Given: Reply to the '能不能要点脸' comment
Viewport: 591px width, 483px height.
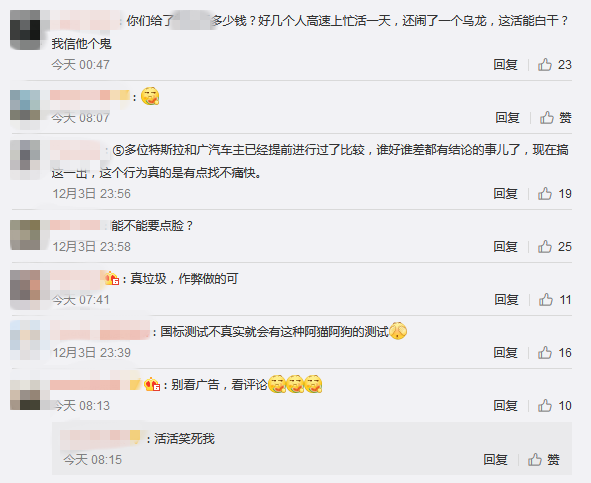Looking at the screenshot, I should point(505,247).
